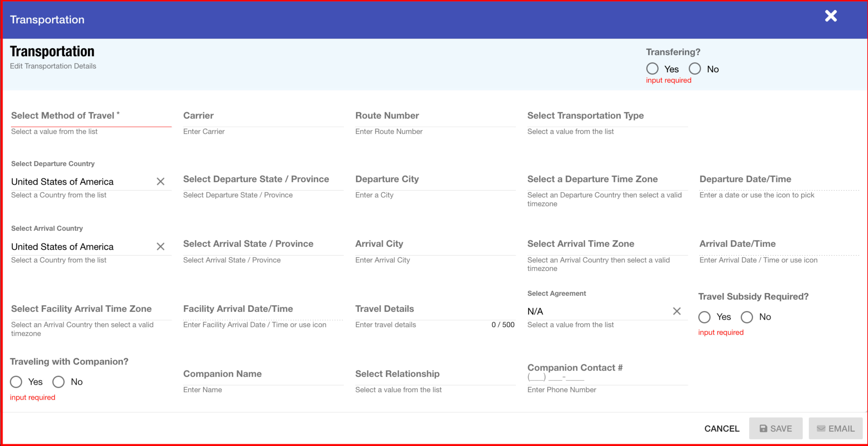Image resolution: width=868 pixels, height=446 pixels.
Task: Open the Select Method of Travel dropdown
Action: [91, 116]
